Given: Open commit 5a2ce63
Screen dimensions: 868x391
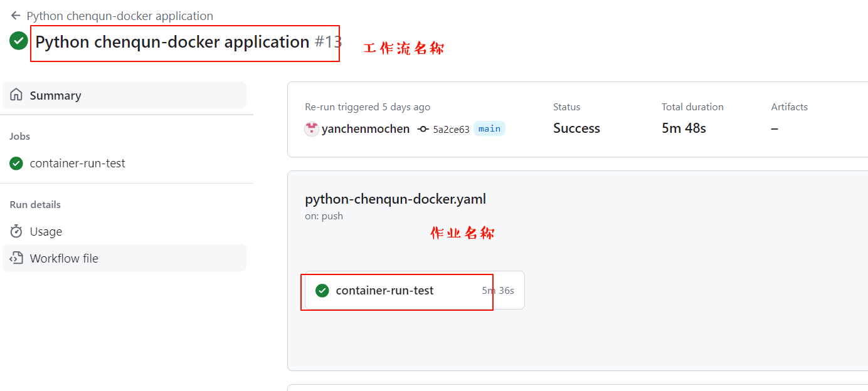Looking at the screenshot, I should 451,130.
